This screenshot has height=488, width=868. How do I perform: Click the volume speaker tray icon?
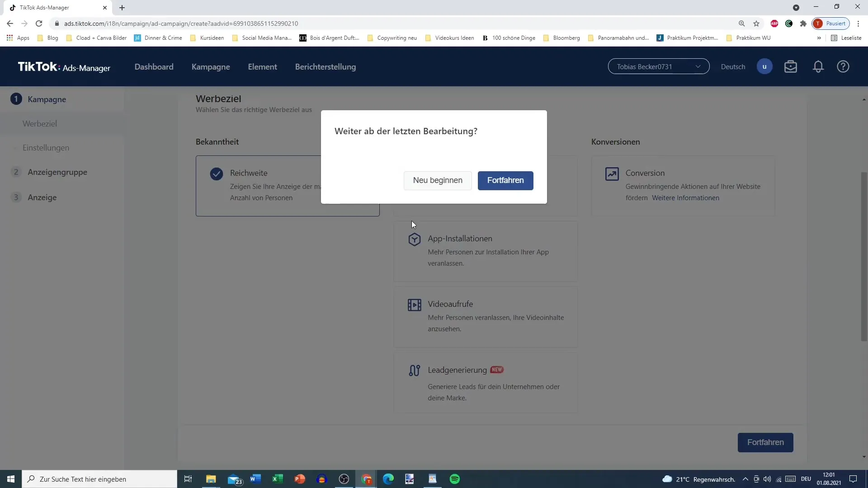click(767, 479)
